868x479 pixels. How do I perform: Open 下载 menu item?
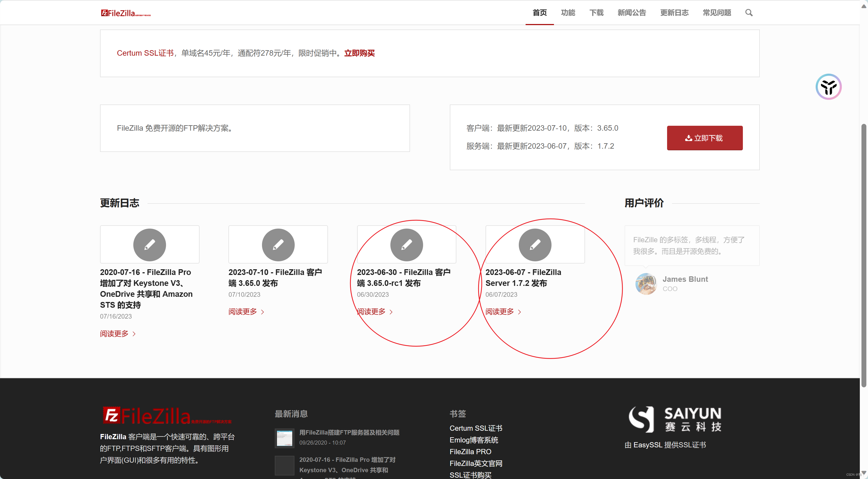pyautogui.click(x=596, y=13)
